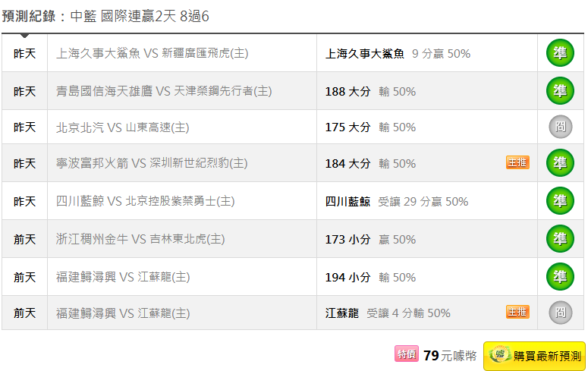The image size is (588, 371).
Task: Click the 購買最新預測 button
Action: coord(534,356)
